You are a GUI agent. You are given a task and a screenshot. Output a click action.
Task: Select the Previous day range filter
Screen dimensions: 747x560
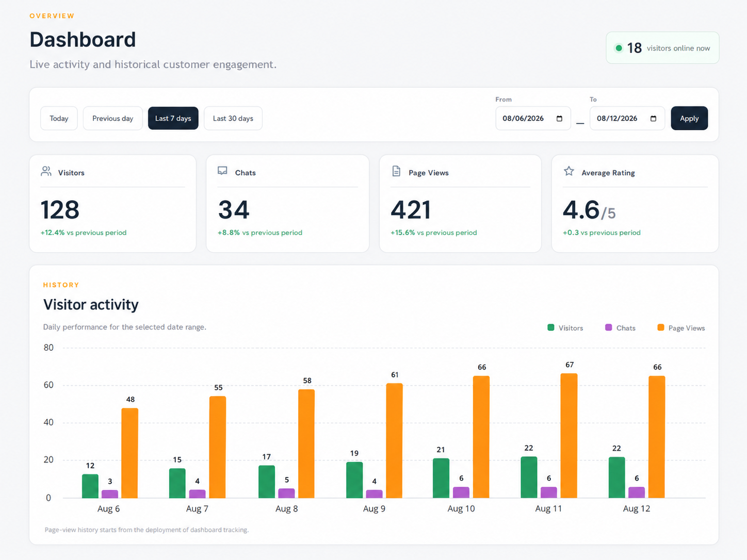coord(112,118)
